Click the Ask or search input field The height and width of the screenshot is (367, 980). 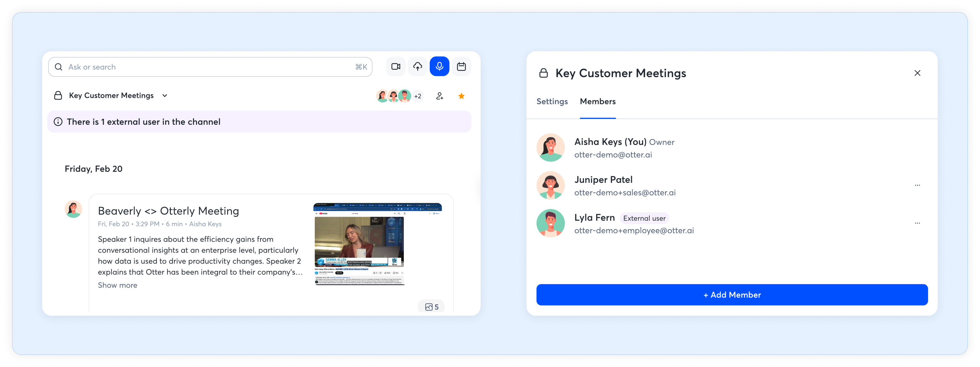209,67
